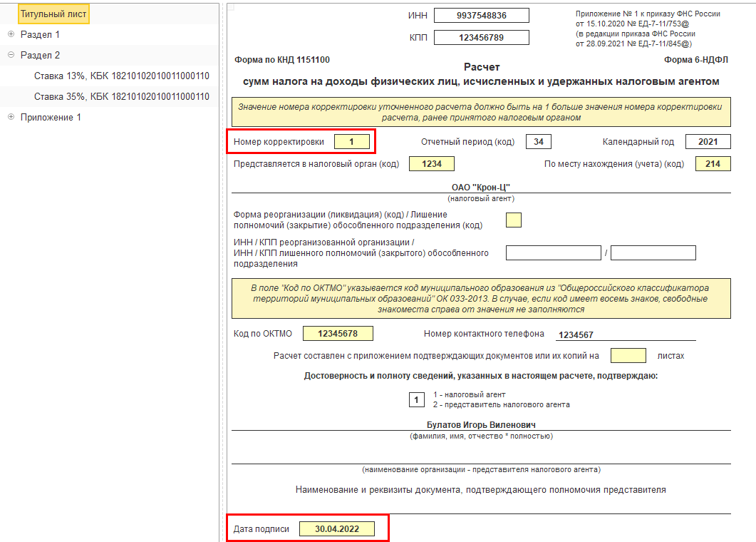This screenshot has height=542, width=756.
Task: Click the correction number hint note
Action: pyautogui.click(x=481, y=112)
